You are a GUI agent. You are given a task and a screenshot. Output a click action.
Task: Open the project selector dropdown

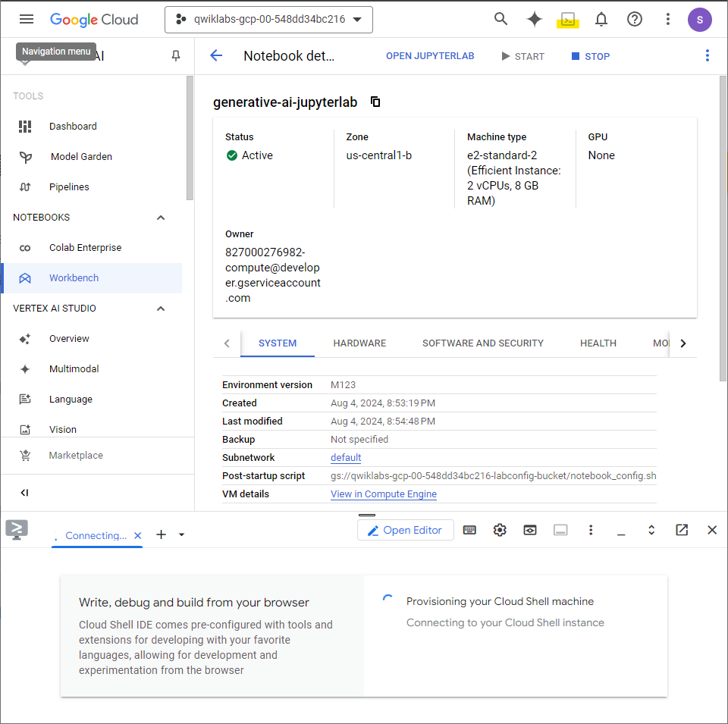[x=268, y=20]
